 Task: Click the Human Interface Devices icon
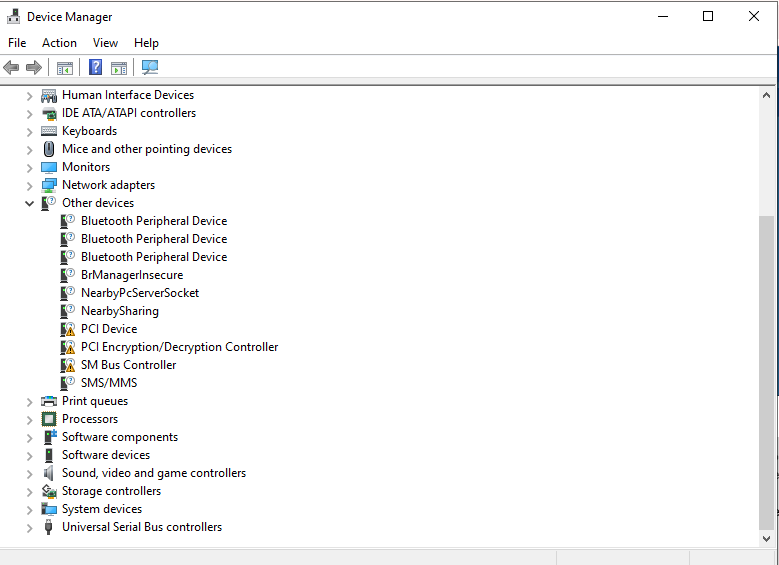[49, 95]
